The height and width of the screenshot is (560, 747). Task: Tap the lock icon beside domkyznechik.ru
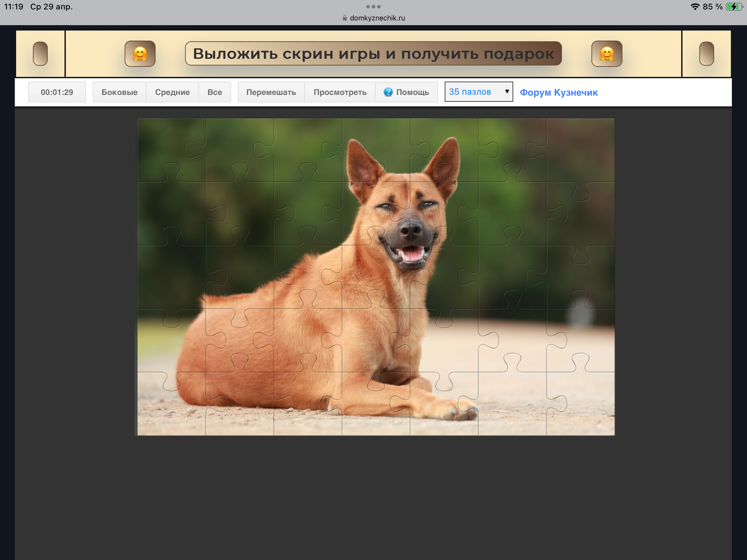[x=345, y=18]
